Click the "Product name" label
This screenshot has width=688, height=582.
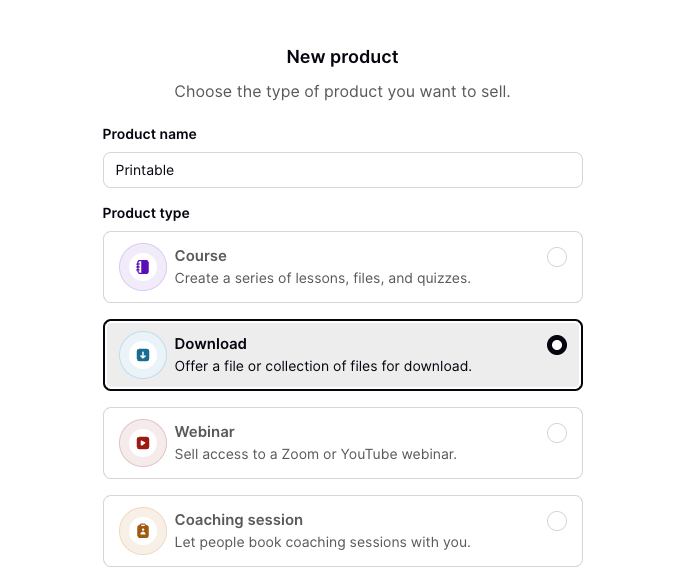(150, 134)
